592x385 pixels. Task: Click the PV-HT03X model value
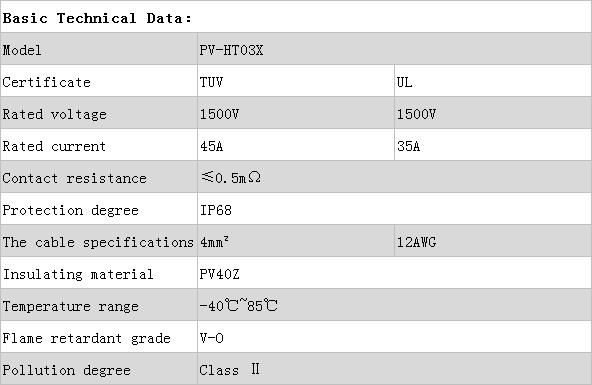coord(231,50)
